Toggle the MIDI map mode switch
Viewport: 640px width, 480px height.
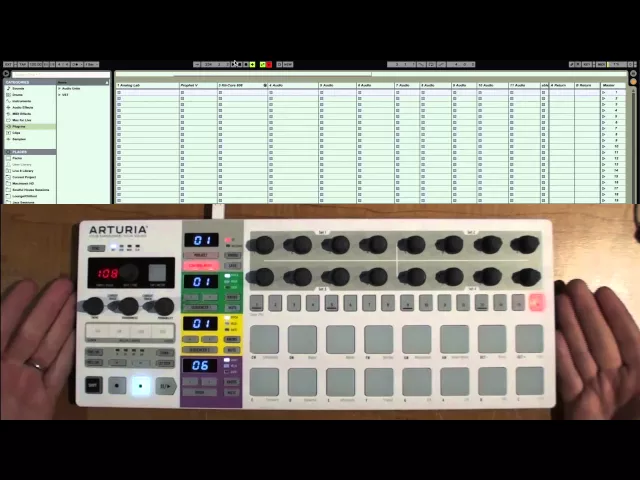(601, 64)
